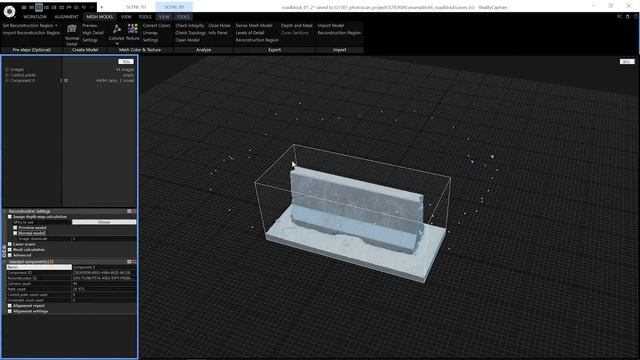Image resolution: width=640 pixels, height=360 pixels.
Task: Expand Alignment report section
Action: [x=10, y=306]
